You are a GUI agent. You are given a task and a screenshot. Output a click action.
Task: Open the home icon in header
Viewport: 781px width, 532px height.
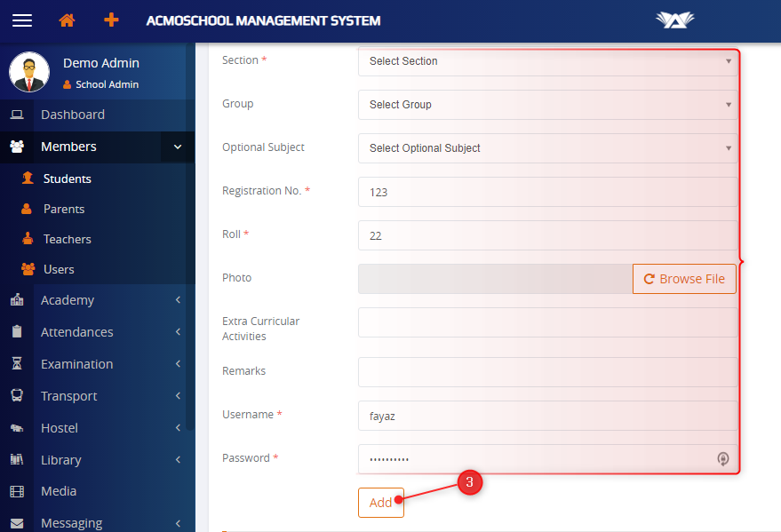coord(67,20)
